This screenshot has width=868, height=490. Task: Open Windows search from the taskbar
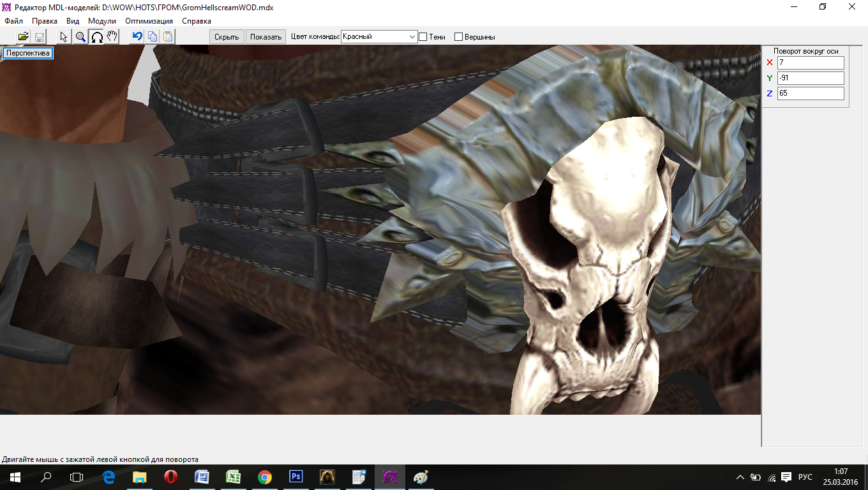46,477
